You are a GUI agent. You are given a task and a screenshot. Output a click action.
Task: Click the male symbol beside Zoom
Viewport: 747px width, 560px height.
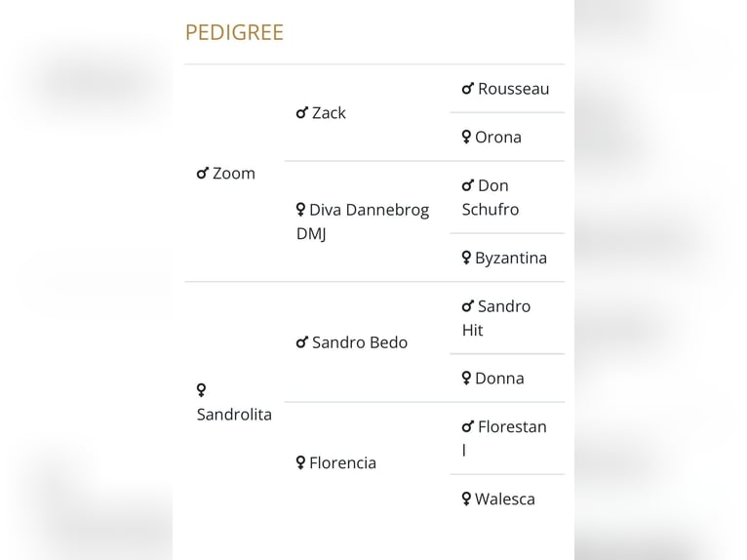203,173
